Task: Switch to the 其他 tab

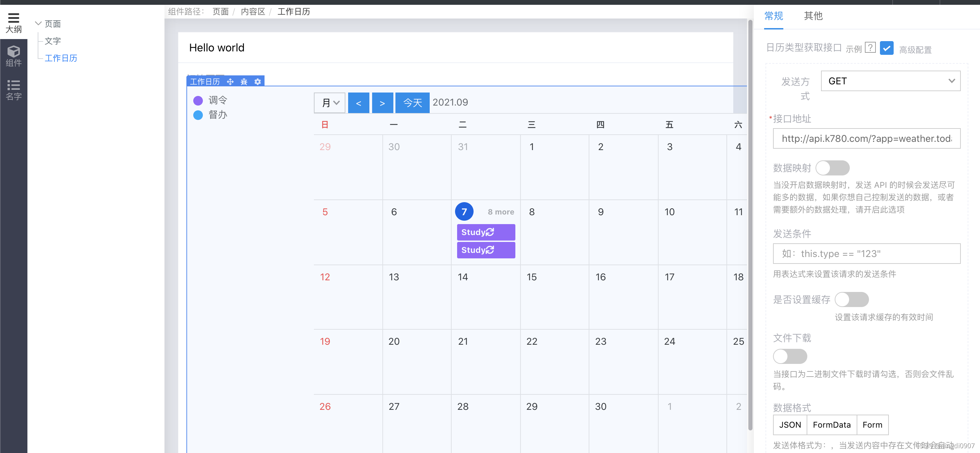Action: [x=813, y=16]
